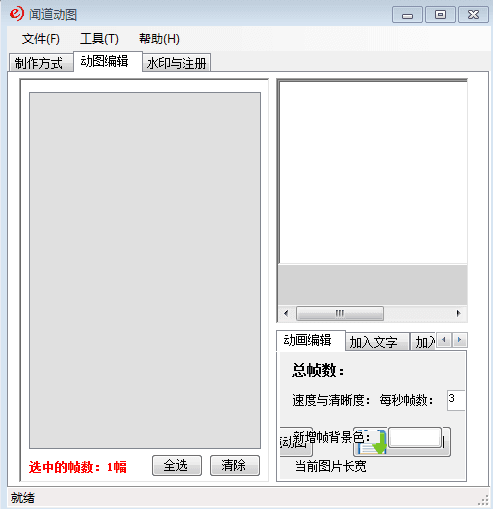
Task: Click the white frame list panel
Action: pos(373,172)
